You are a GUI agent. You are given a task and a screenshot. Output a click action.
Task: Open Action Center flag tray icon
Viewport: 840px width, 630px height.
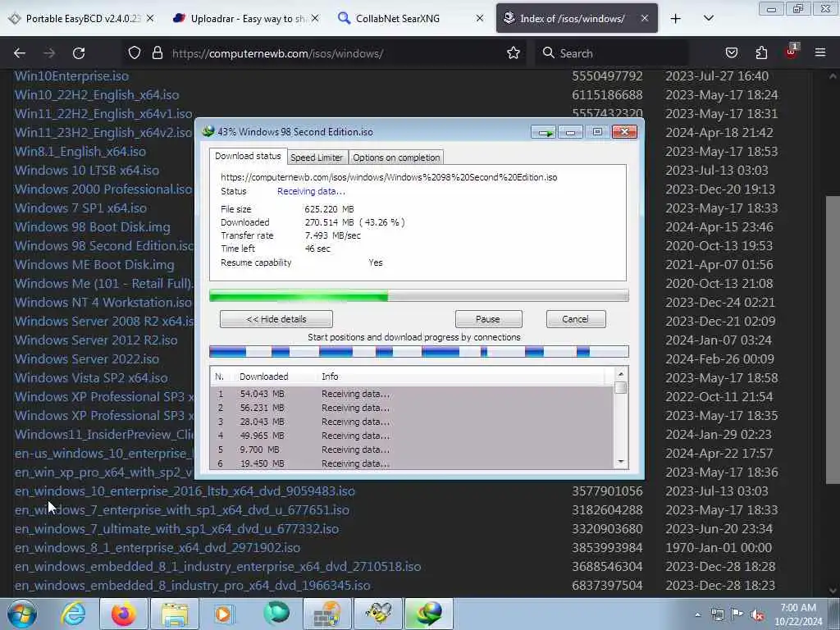[737, 614]
